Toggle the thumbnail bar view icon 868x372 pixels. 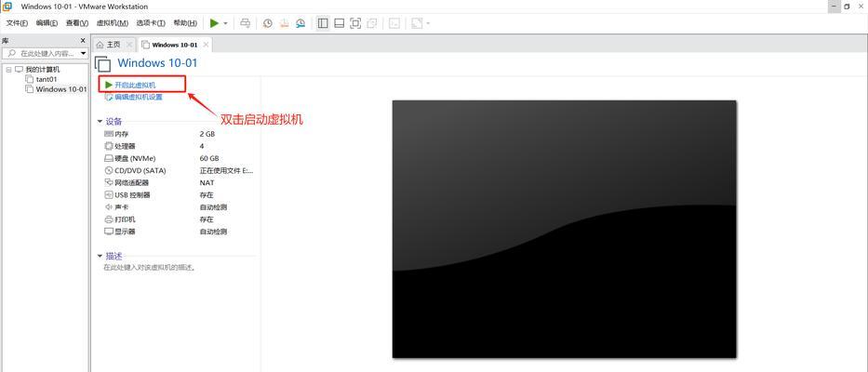point(340,23)
